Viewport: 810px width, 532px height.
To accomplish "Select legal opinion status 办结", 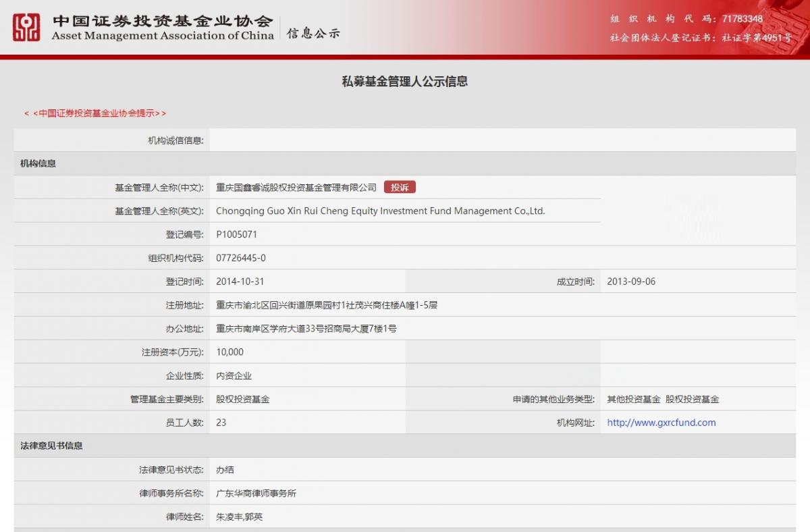I will (225, 470).
